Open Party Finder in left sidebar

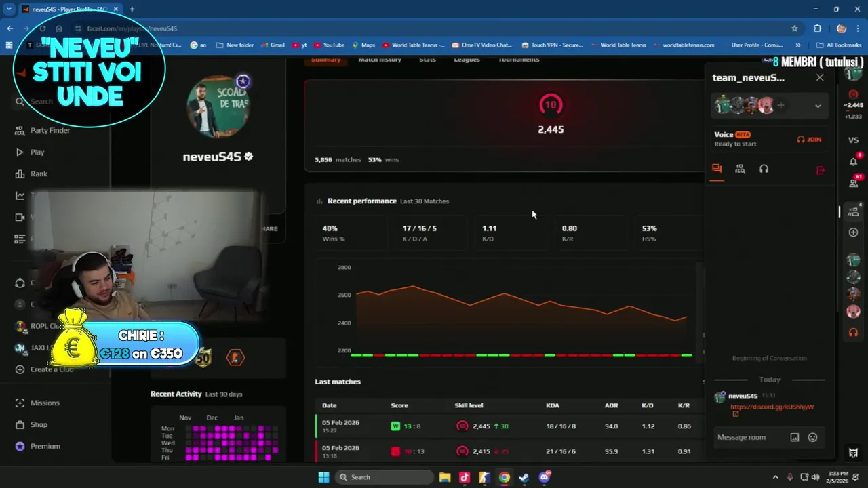coord(43,130)
